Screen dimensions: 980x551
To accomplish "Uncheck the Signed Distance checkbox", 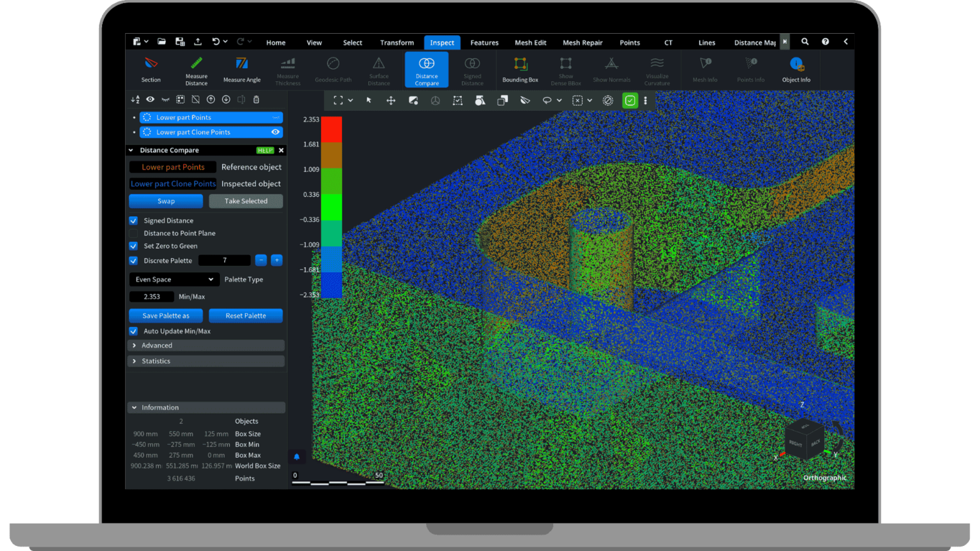I will tap(133, 221).
